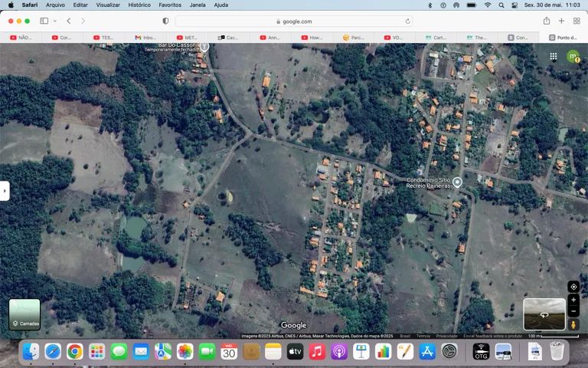
Task: Switch to the 'VO...' YouTube tab
Action: point(394,38)
